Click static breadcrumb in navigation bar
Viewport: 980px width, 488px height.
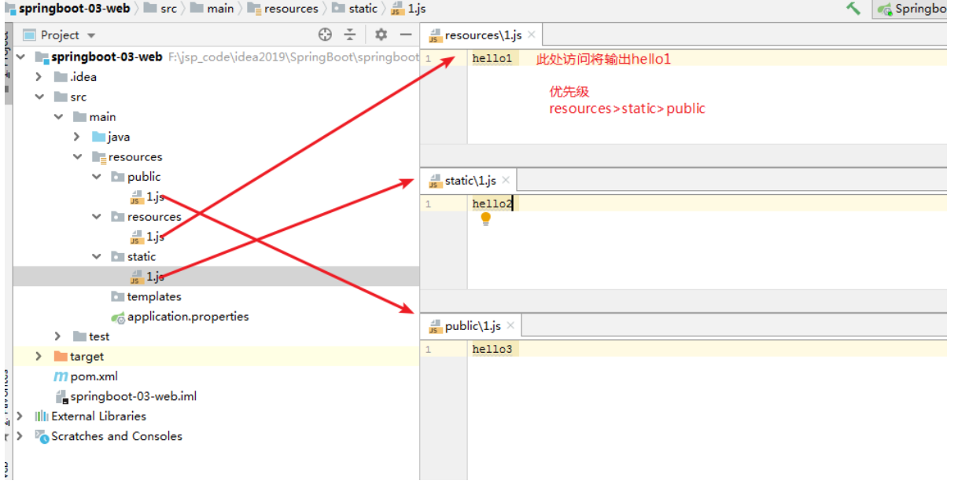[355, 9]
